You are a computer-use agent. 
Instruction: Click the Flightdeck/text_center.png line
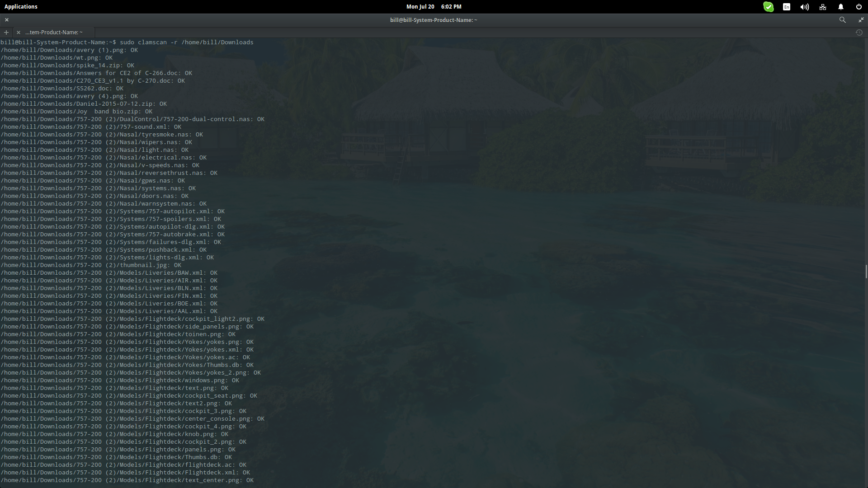tap(127, 480)
